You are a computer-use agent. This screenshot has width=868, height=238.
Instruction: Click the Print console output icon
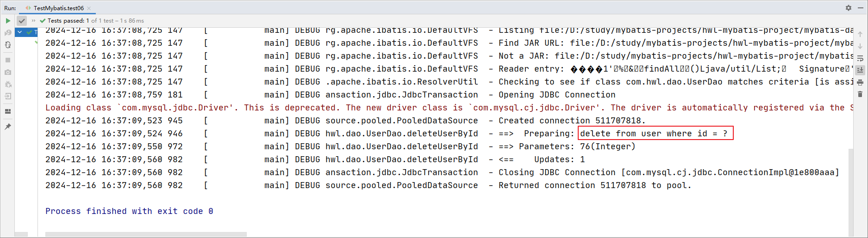coord(860,82)
